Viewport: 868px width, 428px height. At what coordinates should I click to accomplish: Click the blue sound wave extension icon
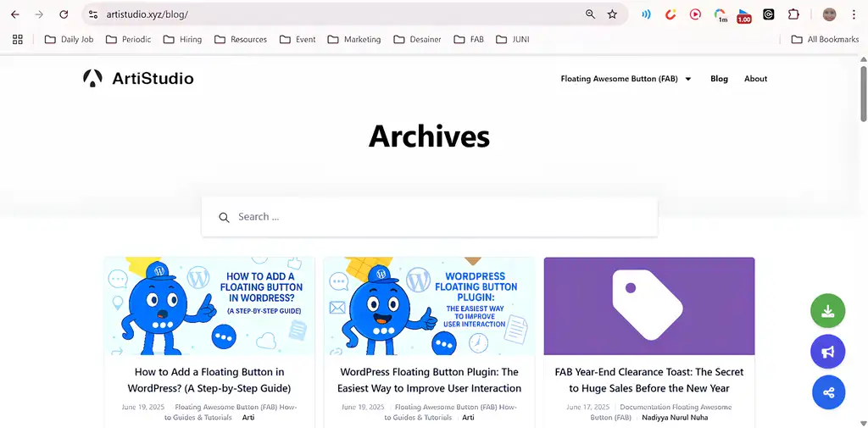point(646,14)
